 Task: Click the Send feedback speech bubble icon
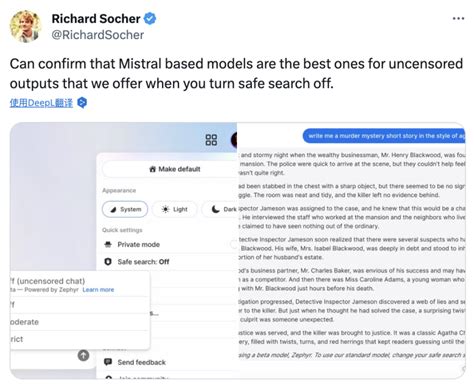[x=108, y=362]
